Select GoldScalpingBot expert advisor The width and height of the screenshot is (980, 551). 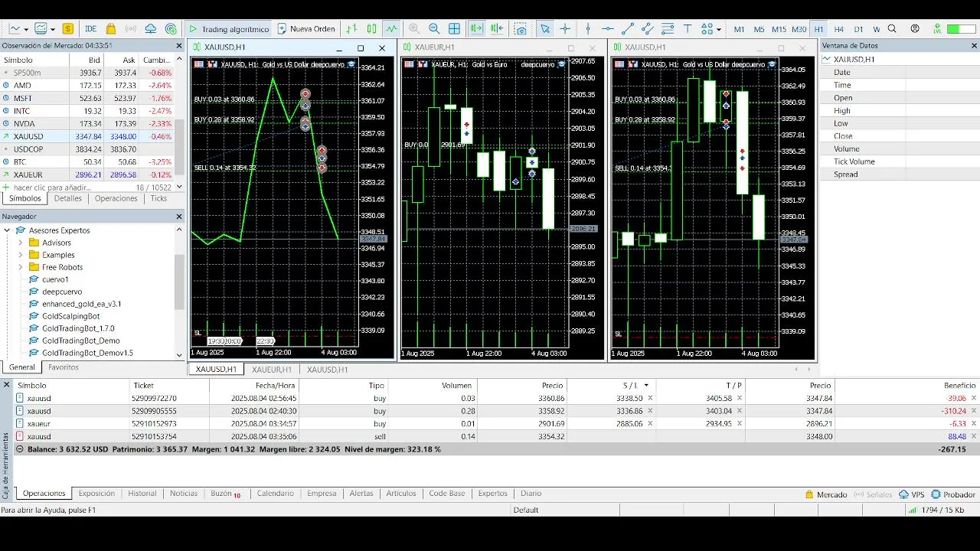pyautogui.click(x=70, y=316)
